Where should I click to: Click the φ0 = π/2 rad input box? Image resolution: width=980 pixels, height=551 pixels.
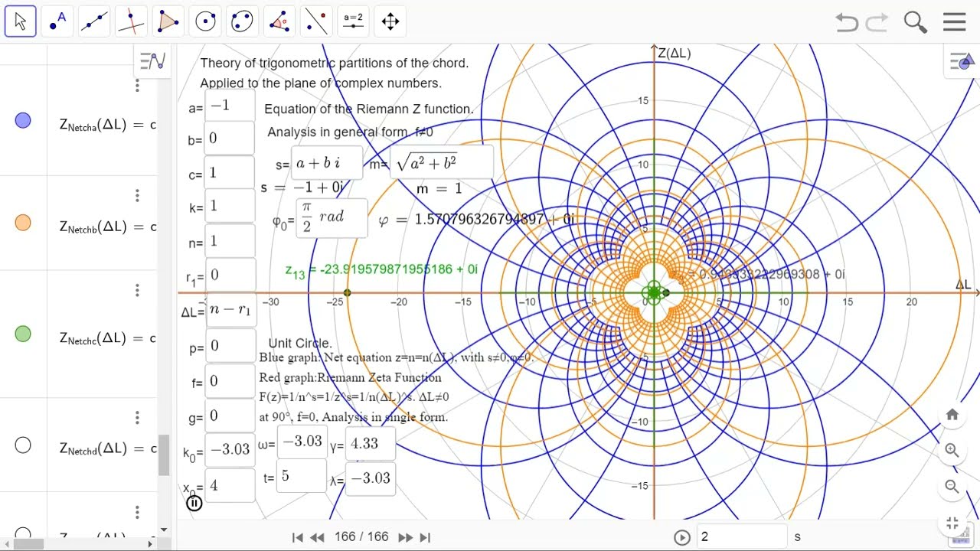(x=332, y=218)
